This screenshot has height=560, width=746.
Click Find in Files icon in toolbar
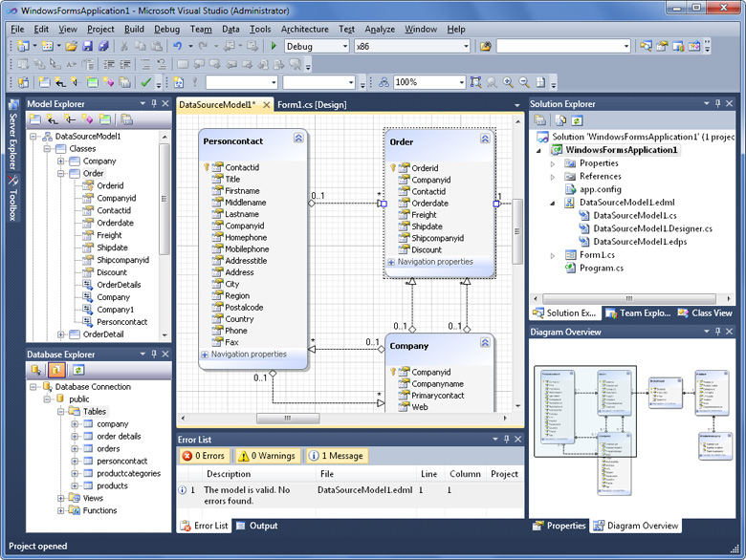click(x=485, y=46)
